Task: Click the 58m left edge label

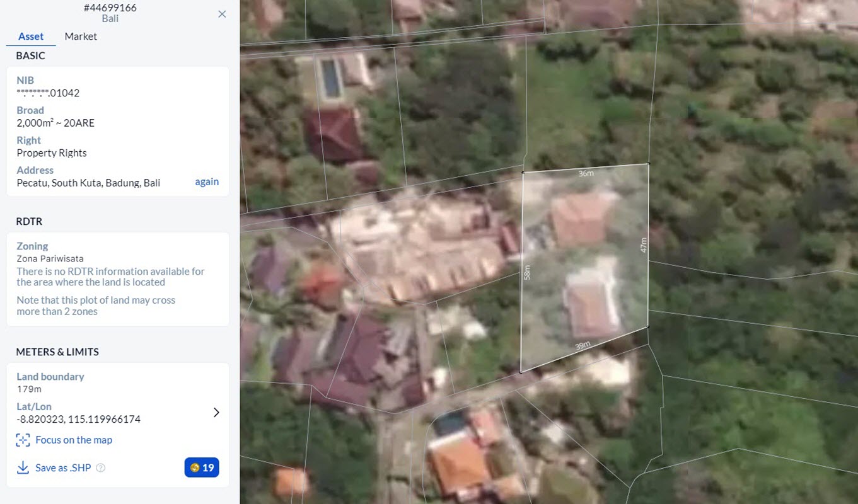Action: tap(527, 272)
